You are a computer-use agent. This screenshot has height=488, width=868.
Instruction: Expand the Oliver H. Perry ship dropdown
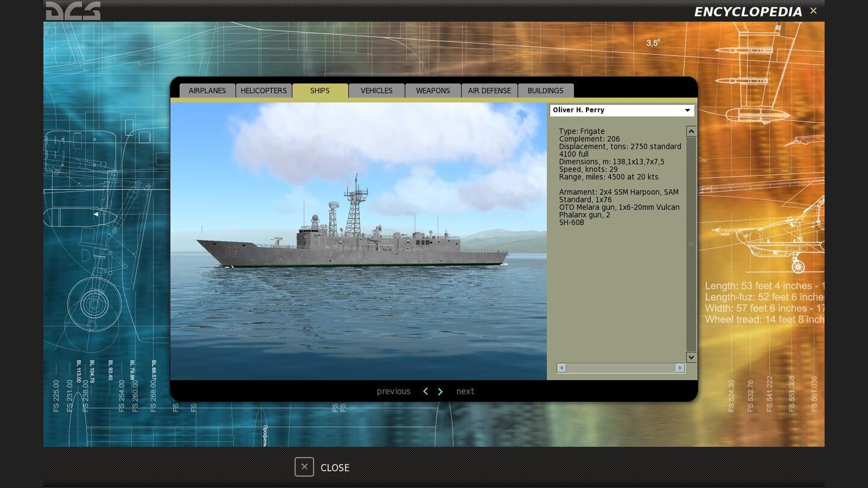(621, 110)
